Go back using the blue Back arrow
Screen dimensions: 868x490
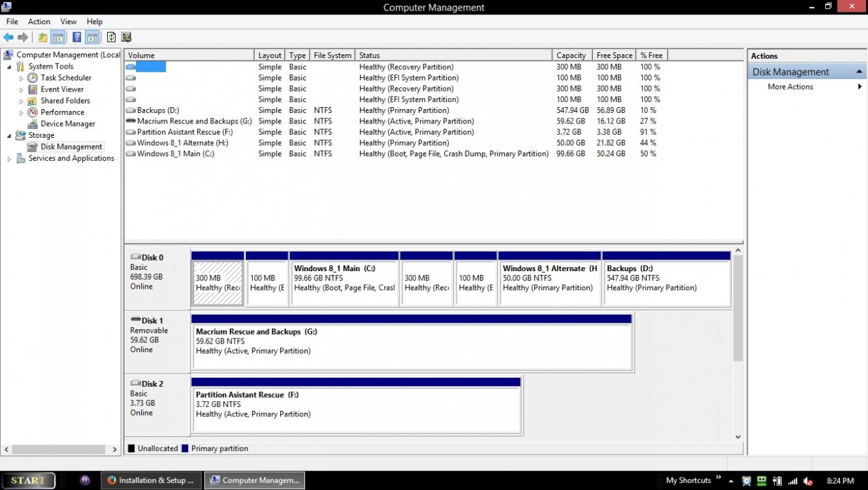pyautogui.click(x=8, y=37)
